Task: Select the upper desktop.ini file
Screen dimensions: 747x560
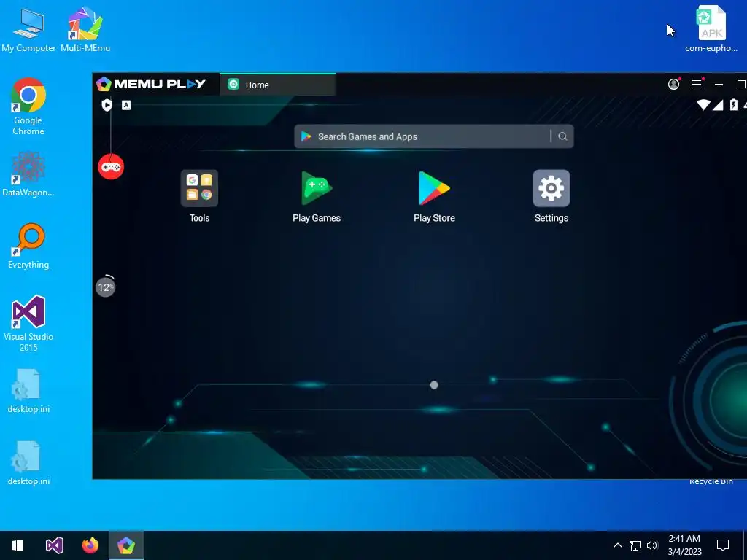Action: [28, 391]
